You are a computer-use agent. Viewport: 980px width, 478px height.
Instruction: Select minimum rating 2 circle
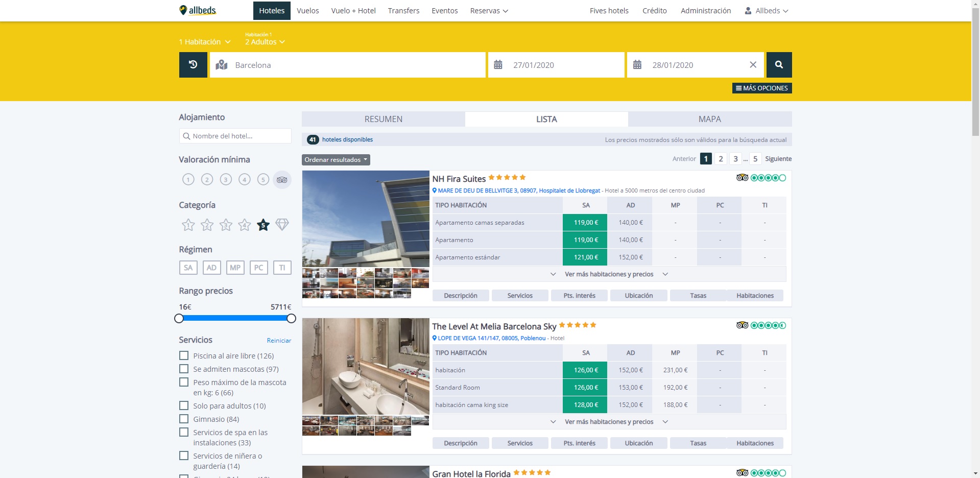click(x=207, y=180)
